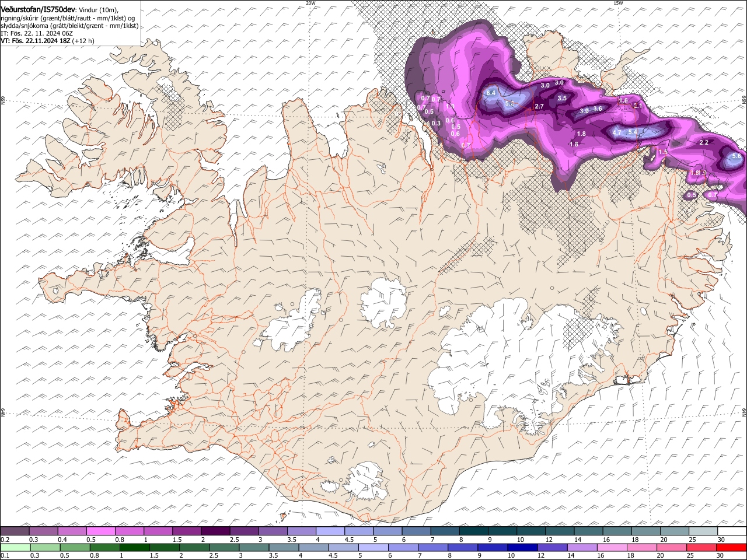Screen dimensions: 747x560
Task: Select the 2.2 precipitation value on the map
Action: click(704, 142)
